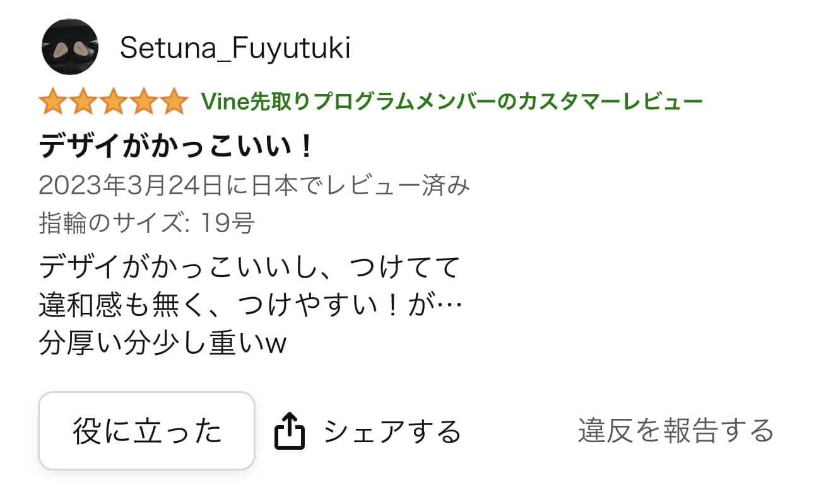Image resolution: width=814 pixels, height=504 pixels.
Task: Open Setuna_Fuyutuki's profile avatar
Action: [x=69, y=47]
